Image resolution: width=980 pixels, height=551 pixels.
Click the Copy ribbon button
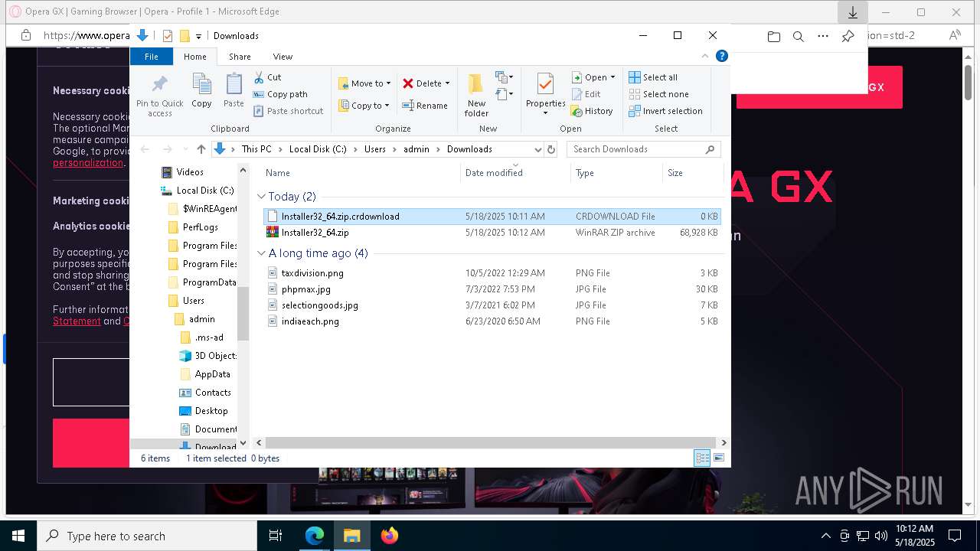pos(201,92)
